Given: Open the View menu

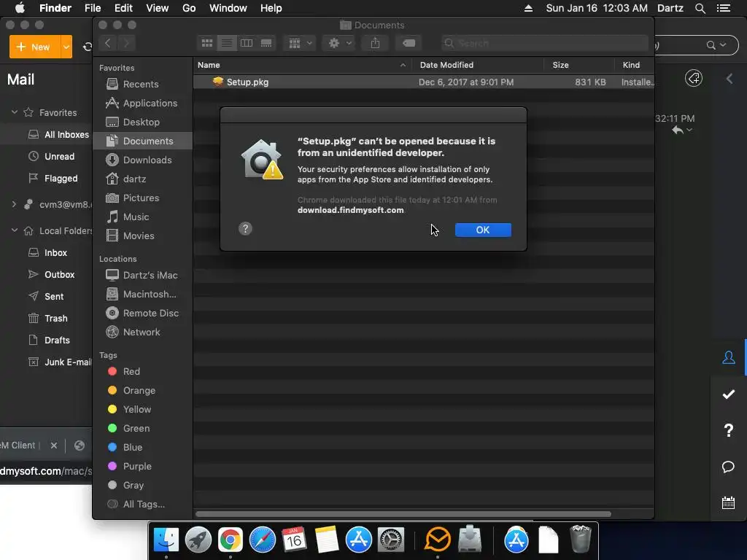Looking at the screenshot, I should (x=158, y=8).
